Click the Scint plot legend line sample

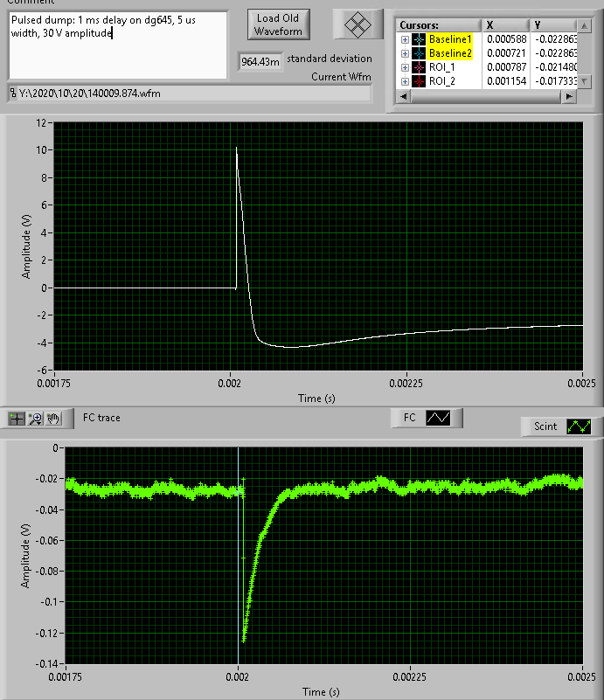579,426
